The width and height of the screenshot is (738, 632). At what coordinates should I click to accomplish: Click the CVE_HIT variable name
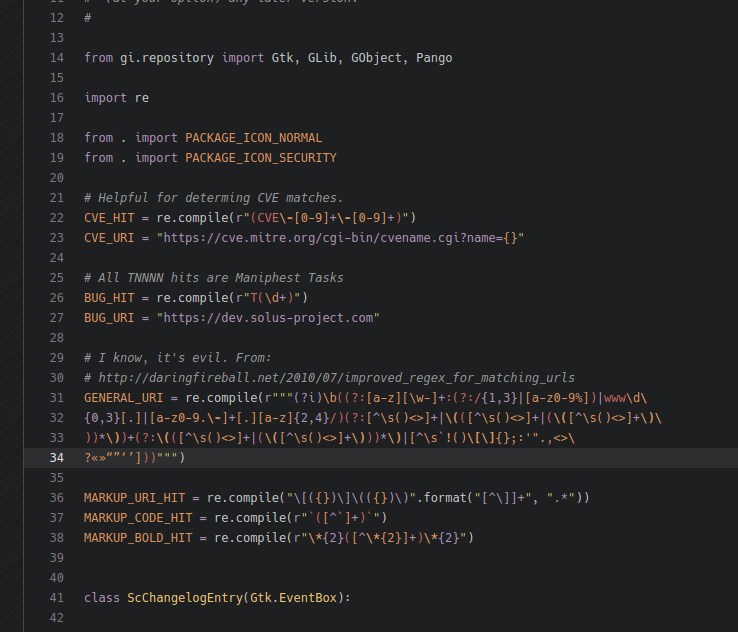pyautogui.click(x=109, y=218)
